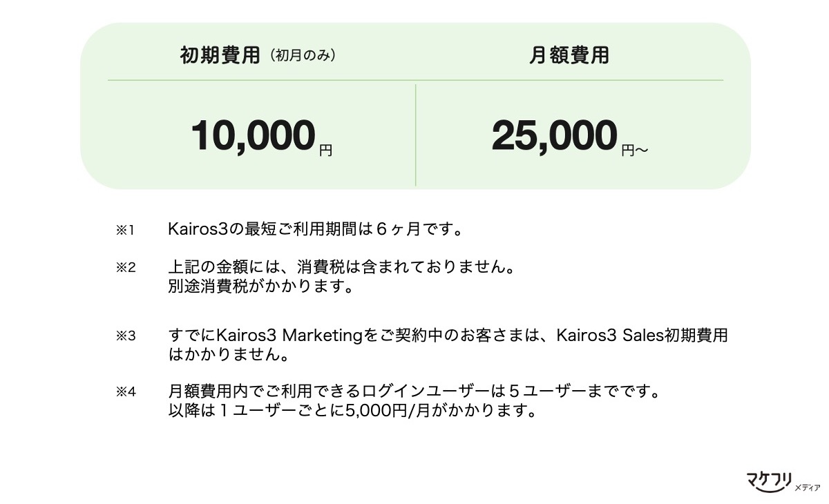Click the 10,000円 initial fee amount
Viewport: 829px width, 504px height.
[x=262, y=136]
